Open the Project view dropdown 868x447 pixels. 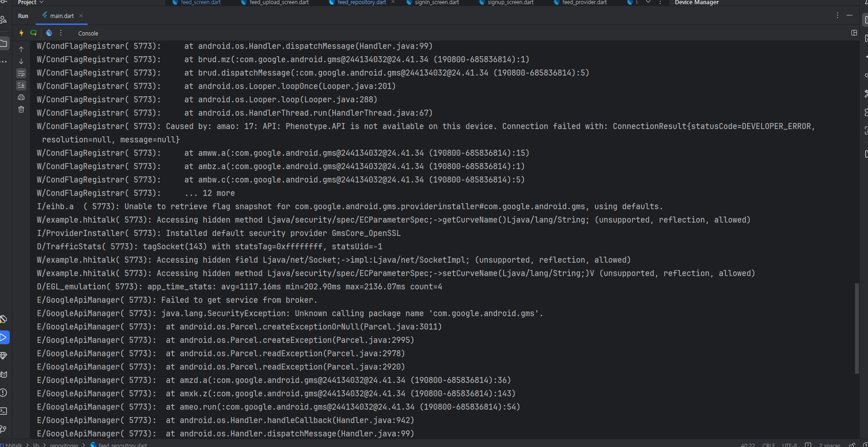31,2
